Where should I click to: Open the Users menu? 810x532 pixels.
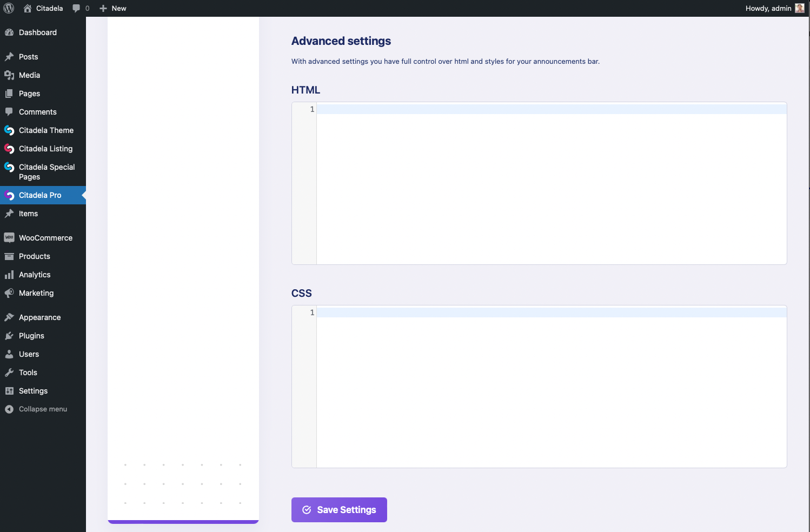43,354
